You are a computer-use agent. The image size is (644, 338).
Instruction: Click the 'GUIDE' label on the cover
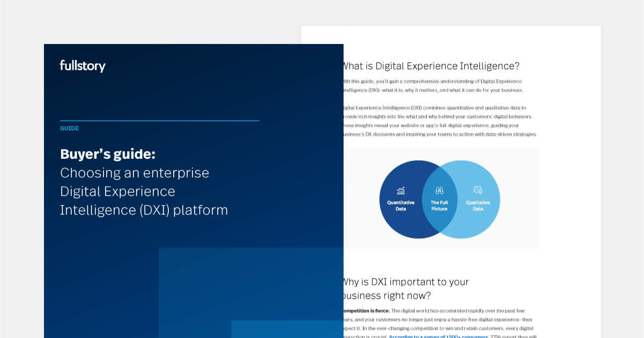pos(69,129)
